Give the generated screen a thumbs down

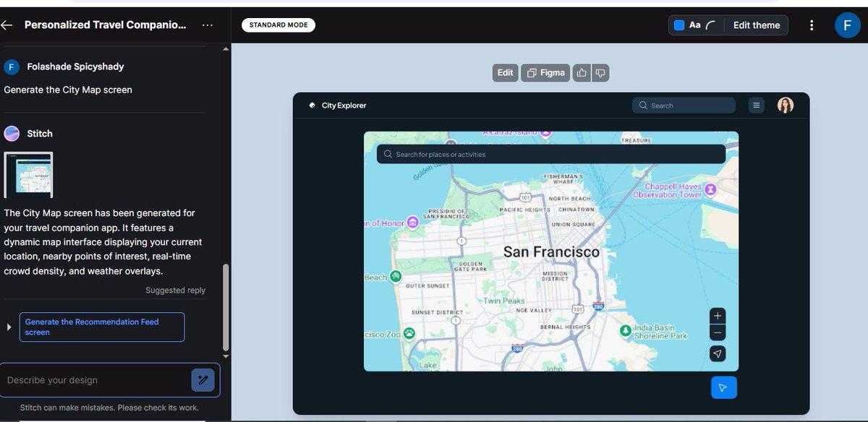600,72
